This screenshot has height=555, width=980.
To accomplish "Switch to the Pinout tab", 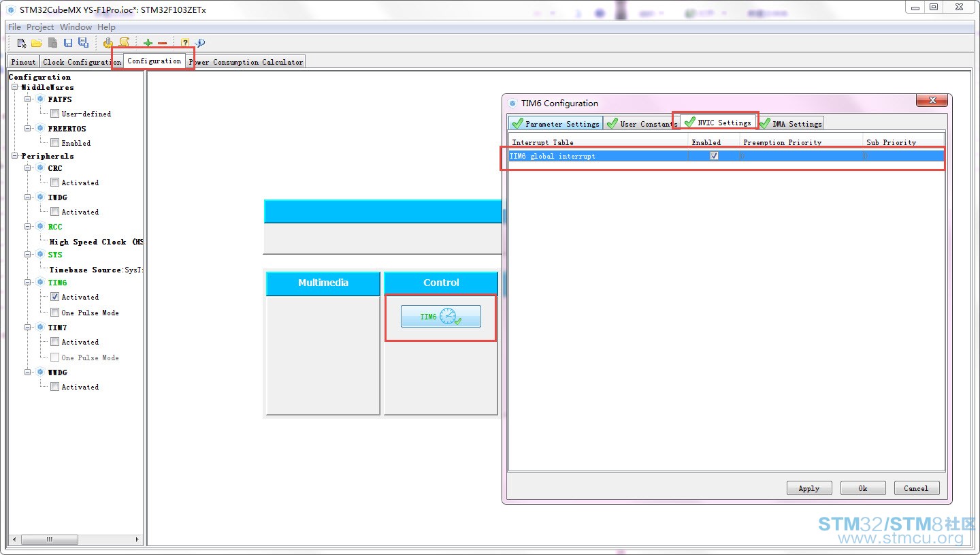I will coord(24,62).
